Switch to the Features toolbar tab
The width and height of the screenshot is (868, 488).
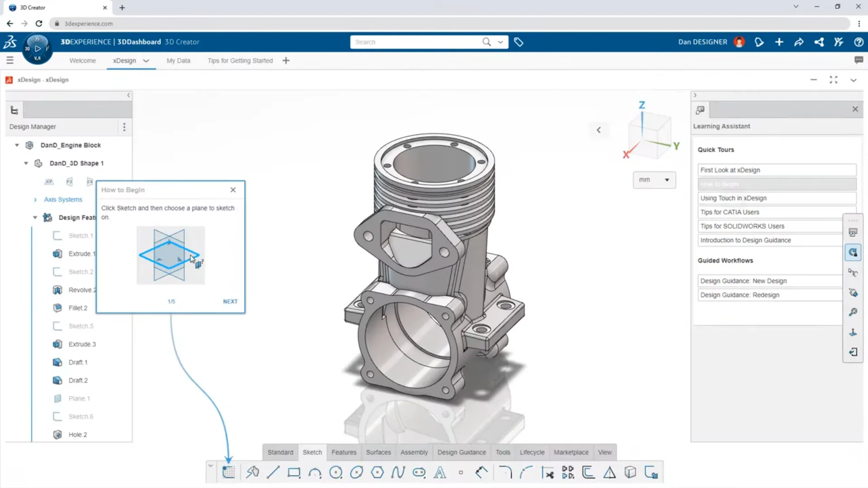click(x=343, y=452)
